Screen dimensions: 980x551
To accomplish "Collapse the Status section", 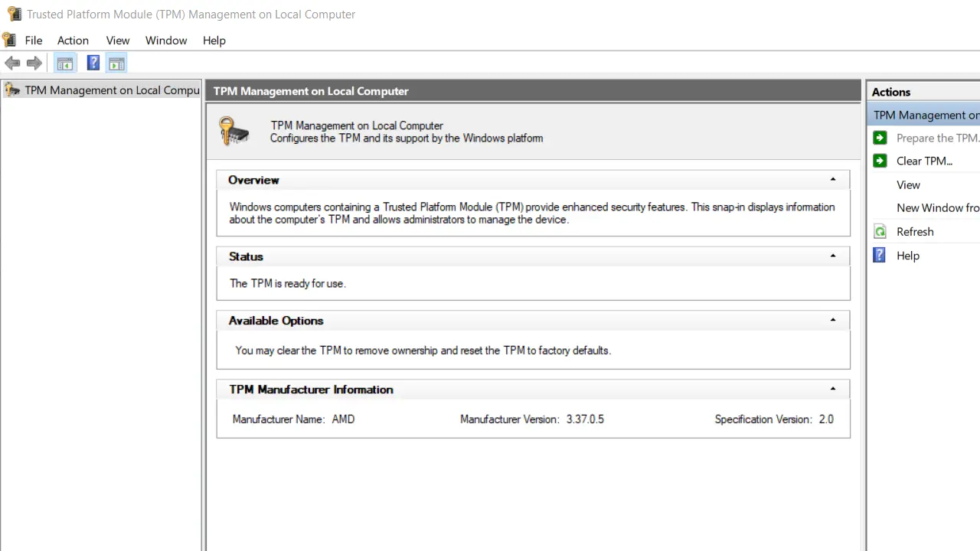I will (x=833, y=256).
